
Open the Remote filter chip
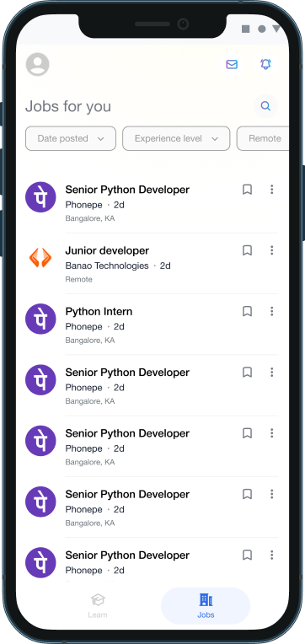(x=263, y=138)
